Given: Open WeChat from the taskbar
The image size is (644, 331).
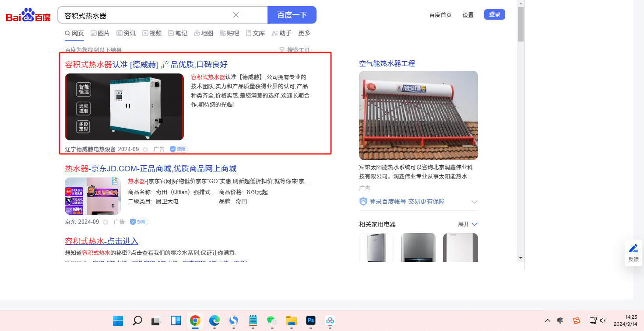Looking at the screenshot, I should pyautogui.click(x=272, y=321).
